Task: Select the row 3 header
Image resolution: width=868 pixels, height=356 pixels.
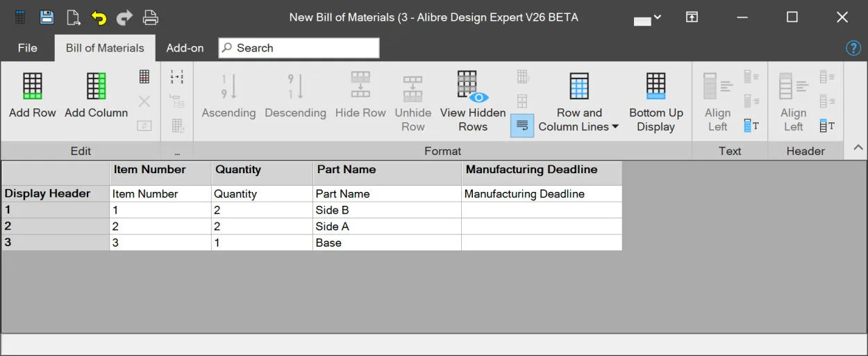Action: click(55, 243)
